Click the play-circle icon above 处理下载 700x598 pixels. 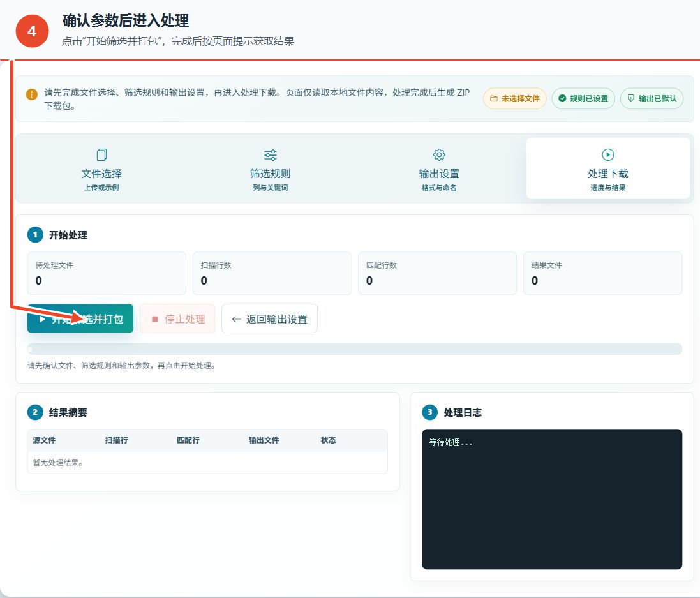click(607, 154)
